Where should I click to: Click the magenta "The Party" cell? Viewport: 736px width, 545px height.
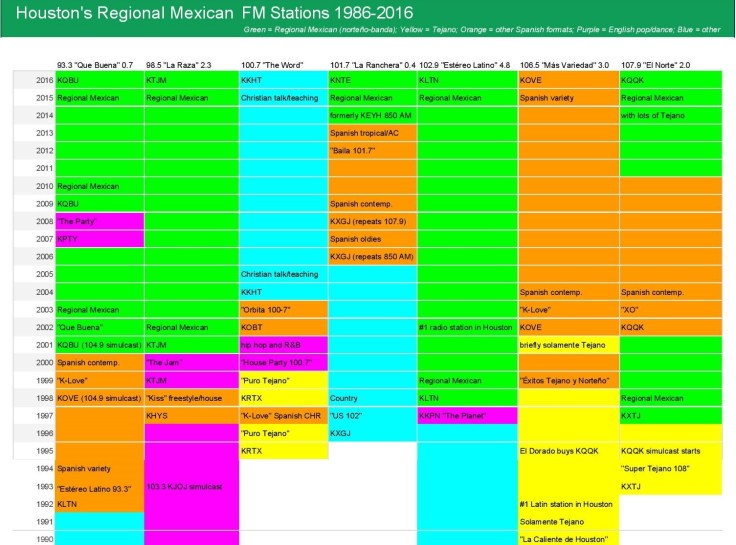100,222
